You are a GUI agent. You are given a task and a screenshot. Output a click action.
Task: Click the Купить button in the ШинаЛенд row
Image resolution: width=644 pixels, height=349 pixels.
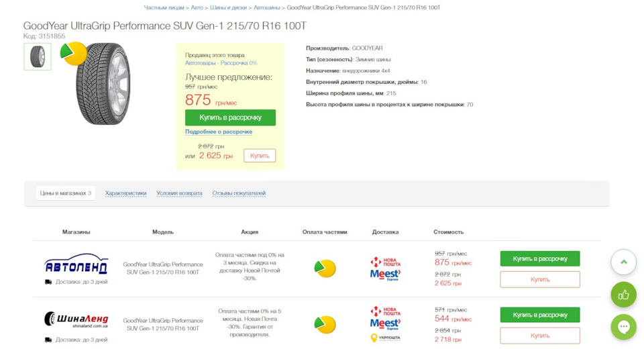click(539, 336)
